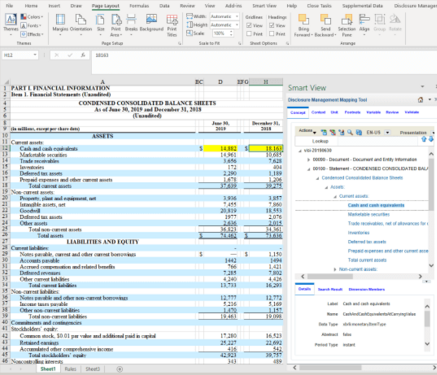This screenshot has height=375, width=437.
Task: Select Total current assets concept link
Action: click(367, 260)
